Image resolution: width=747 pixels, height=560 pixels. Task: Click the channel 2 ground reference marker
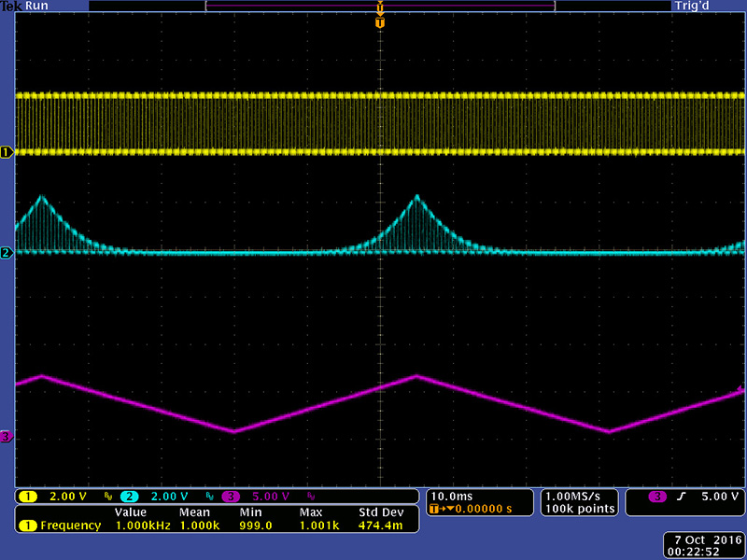(x=7, y=252)
